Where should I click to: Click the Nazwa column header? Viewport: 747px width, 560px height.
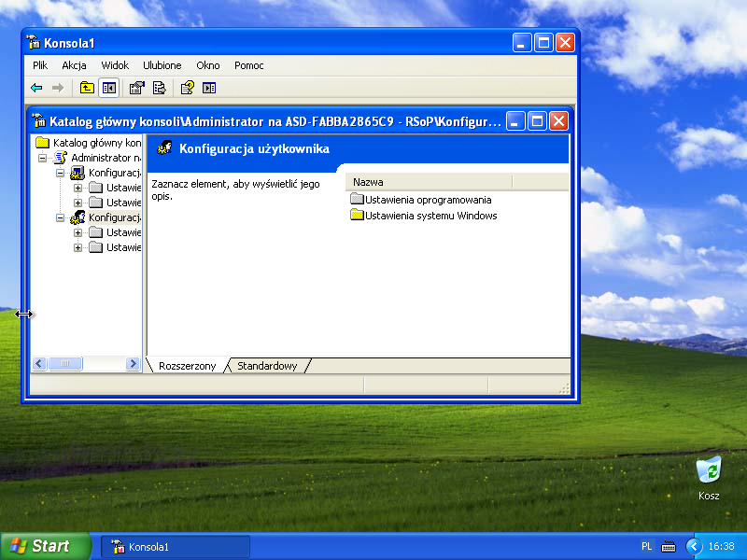coord(430,182)
